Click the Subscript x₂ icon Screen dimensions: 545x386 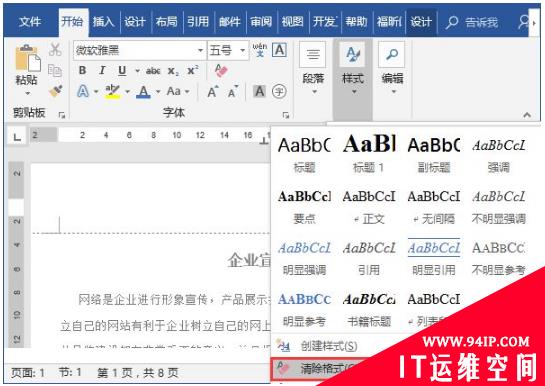tap(173, 71)
